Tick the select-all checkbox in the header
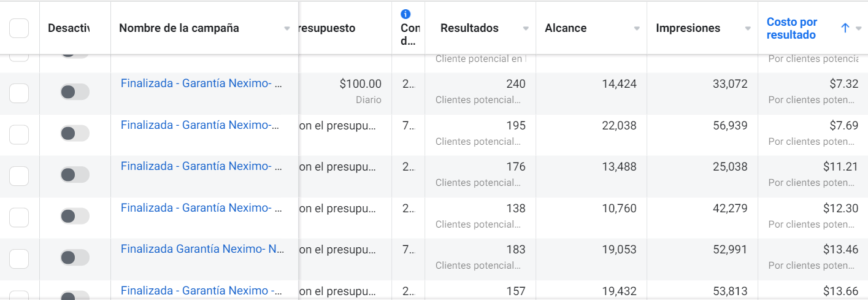The height and width of the screenshot is (300, 868). tap(19, 28)
